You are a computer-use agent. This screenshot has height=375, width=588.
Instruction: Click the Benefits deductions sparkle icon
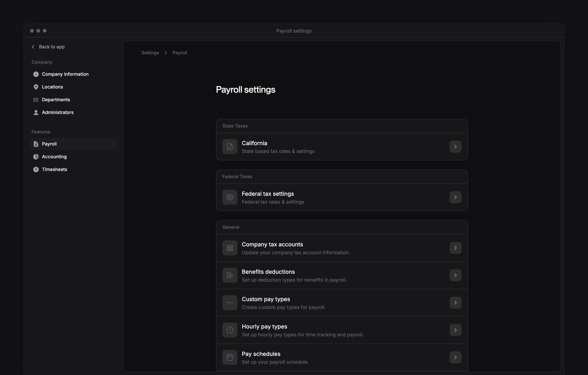tap(230, 275)
